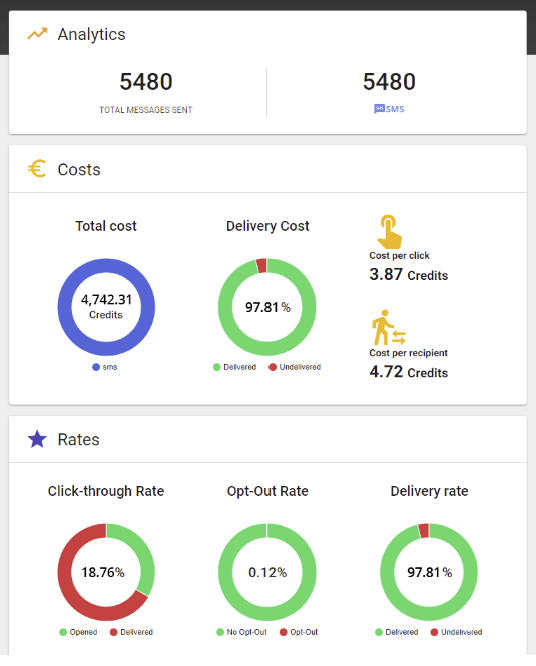Image resolution: width=536 pixels, height=666 pixels.
Task: Click the Cost per recipient walking icon
Action: [x=389, y=327]
